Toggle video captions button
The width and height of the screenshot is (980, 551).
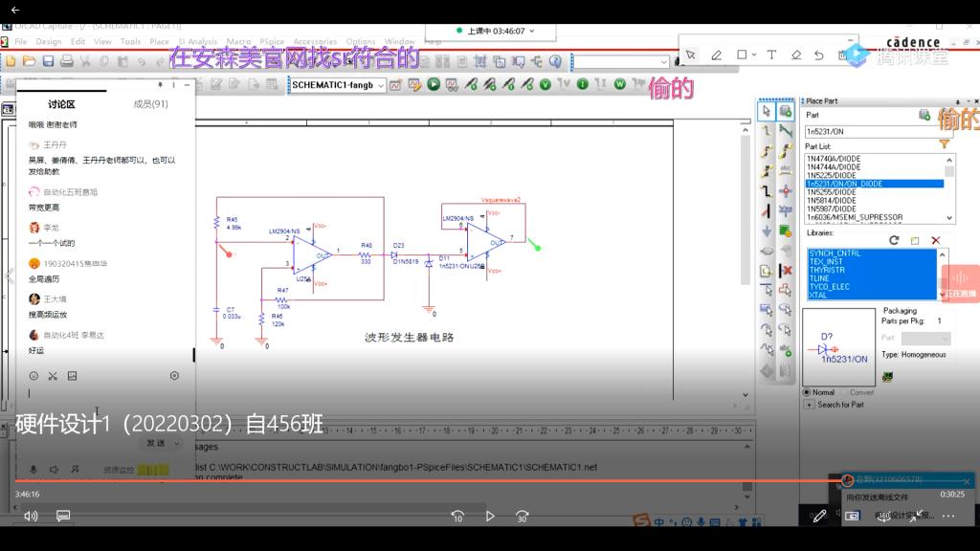(x=63, y=516)
